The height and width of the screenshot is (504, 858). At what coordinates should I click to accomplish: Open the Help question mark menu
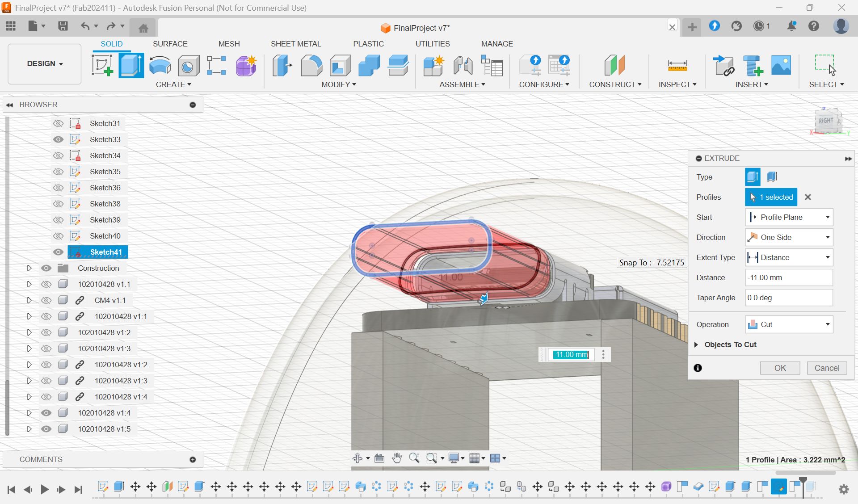pos(814,26)
